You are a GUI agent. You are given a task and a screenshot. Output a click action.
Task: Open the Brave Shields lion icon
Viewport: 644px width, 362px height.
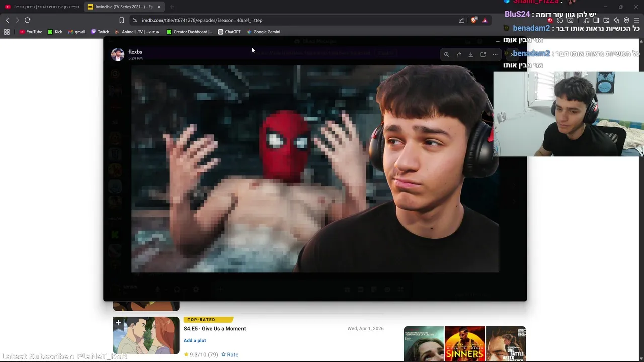click(x=474, y=20)
